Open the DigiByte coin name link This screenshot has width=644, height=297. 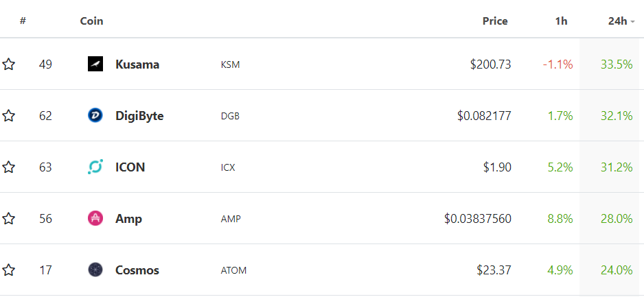(139, 116)
